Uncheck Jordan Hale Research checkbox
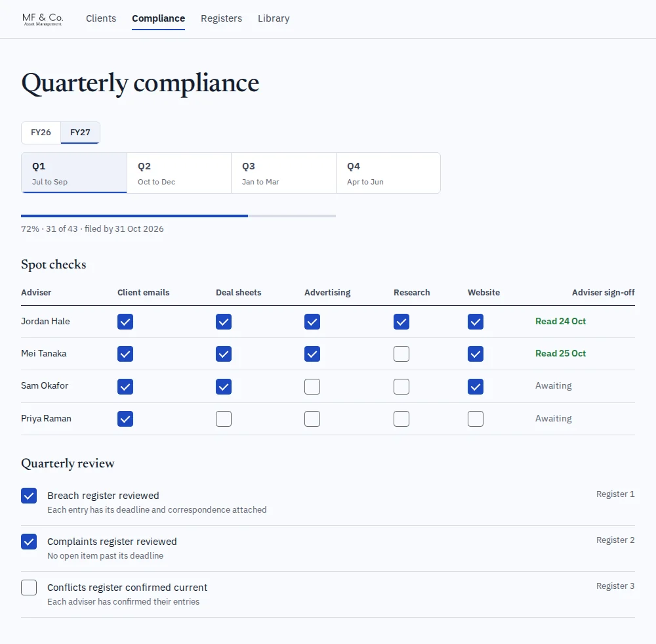The image size is (656, 644). 401,322
